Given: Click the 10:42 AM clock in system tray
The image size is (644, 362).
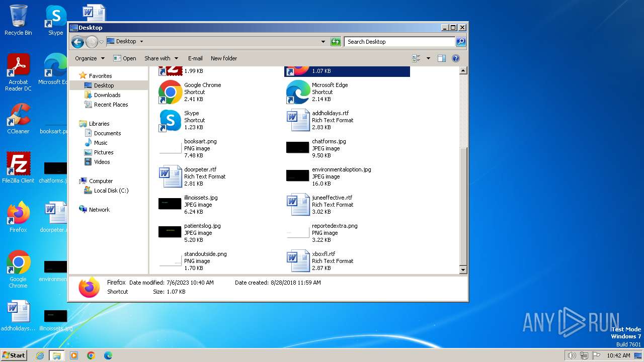Looking at the screenshot, I should (618, 355).
